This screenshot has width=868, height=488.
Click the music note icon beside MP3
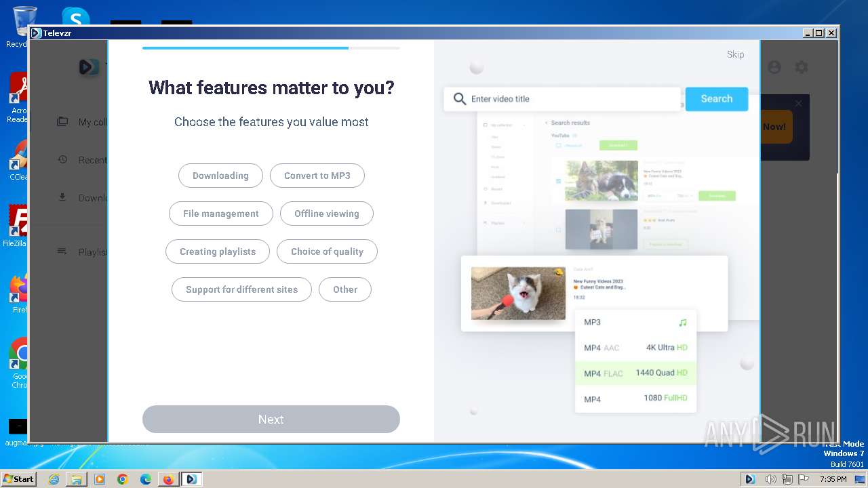(683, 323)
